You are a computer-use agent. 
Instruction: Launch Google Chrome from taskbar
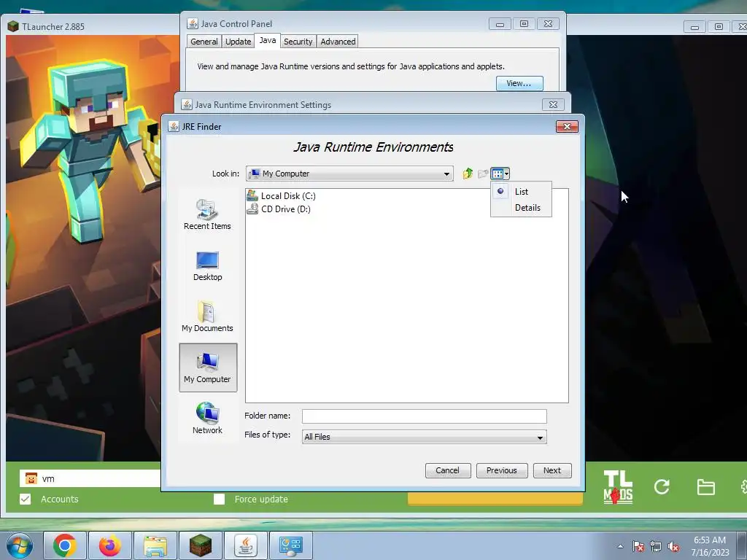tap(65, 545)
